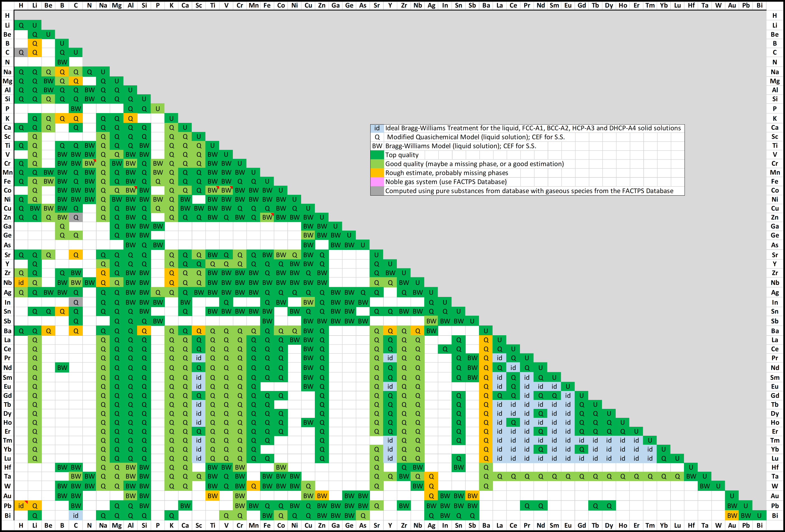Screen dimensions: 785x532
Task: Click the orange id cell in row Nb, column H
Action: tap(21, 282)
